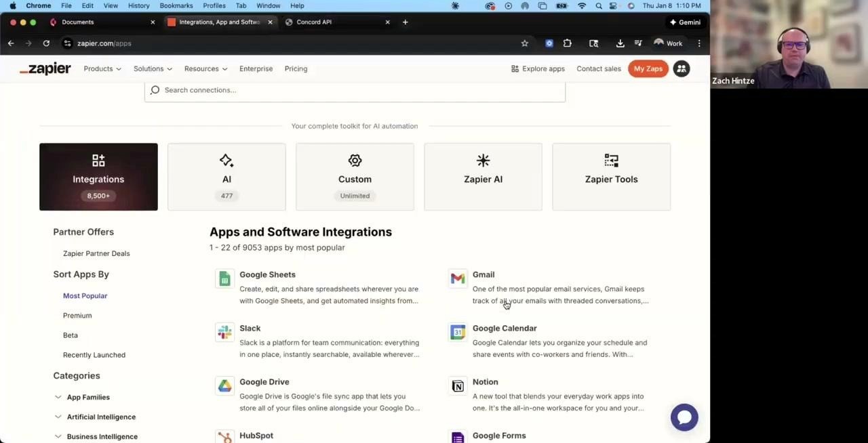
Task: Click the Search connections input field
Action: click(x=355, y=90)
